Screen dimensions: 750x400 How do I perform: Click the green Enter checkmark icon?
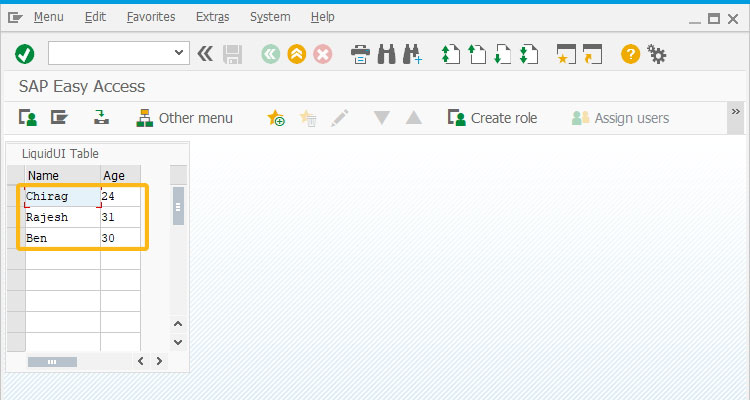pyautogui.click(x=24, y=54)
